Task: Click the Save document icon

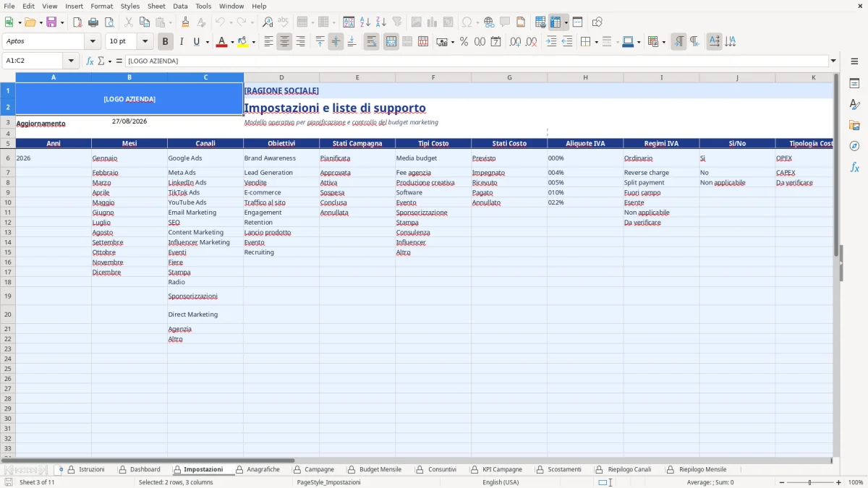Action: (51, 22)
